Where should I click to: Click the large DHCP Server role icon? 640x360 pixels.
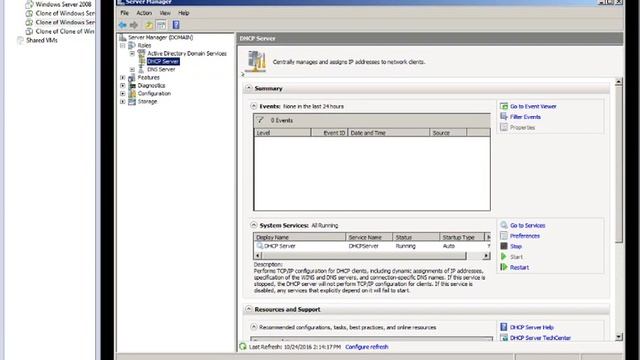pyautogui.click(x=257, y=62)
